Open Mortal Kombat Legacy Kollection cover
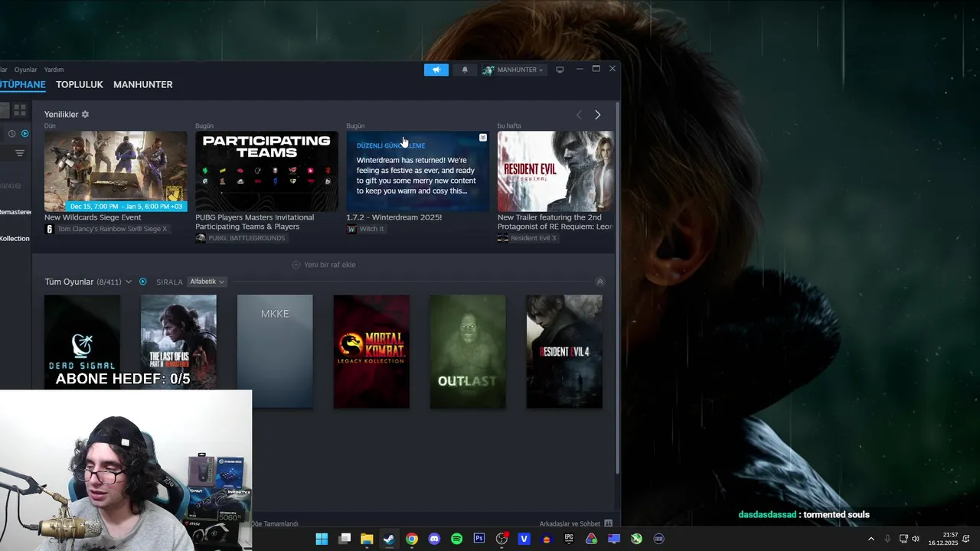Screen dimensions: 980x551 click(x=371, y=351)
